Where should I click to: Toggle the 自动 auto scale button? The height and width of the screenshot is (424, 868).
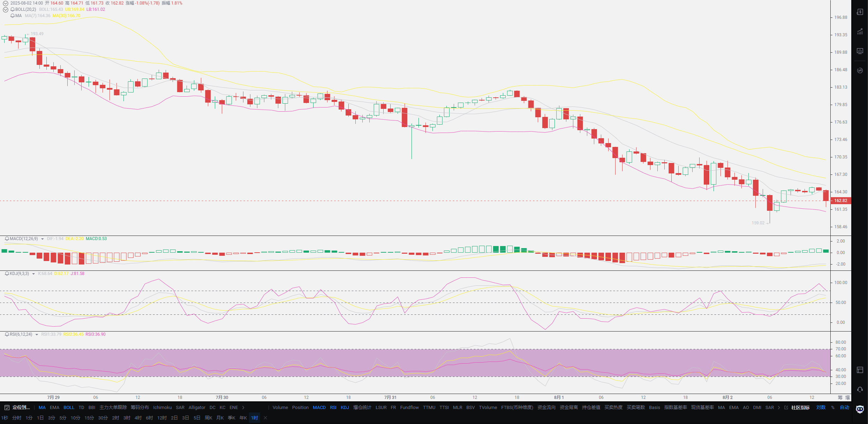pos(845,408)
